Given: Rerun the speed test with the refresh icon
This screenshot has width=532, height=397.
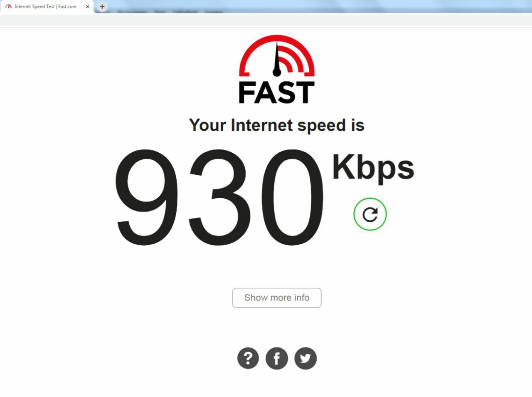Looking at the screenshot, I should coord(370,214).
